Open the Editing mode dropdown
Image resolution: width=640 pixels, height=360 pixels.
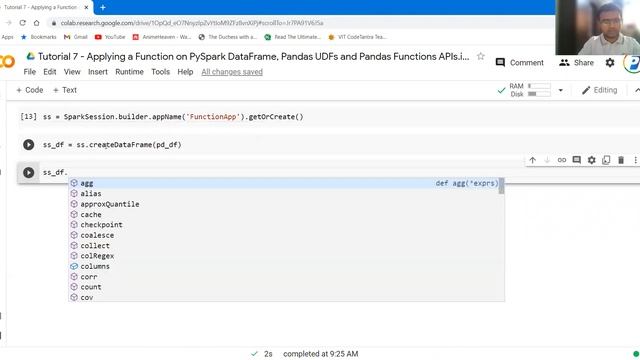(599, 90)
